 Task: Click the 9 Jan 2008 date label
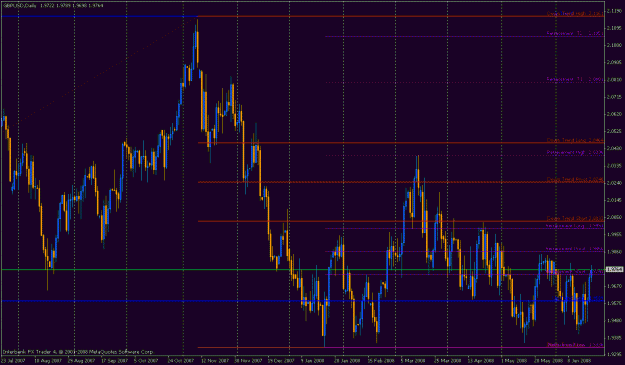point(312,361)
